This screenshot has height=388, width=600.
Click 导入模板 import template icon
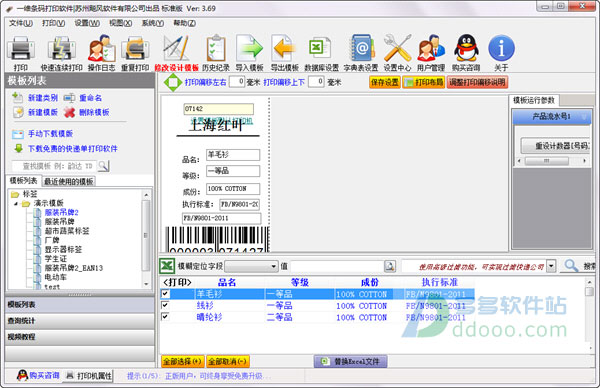pyautogui.click(x=249, y=49)
